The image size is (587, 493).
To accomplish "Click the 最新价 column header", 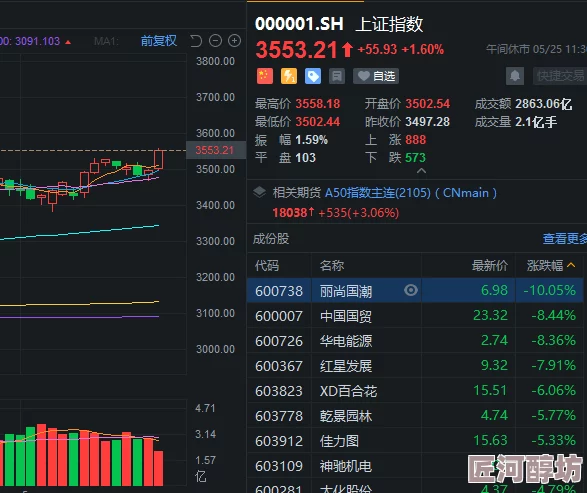I will click(x=489, y=265).
